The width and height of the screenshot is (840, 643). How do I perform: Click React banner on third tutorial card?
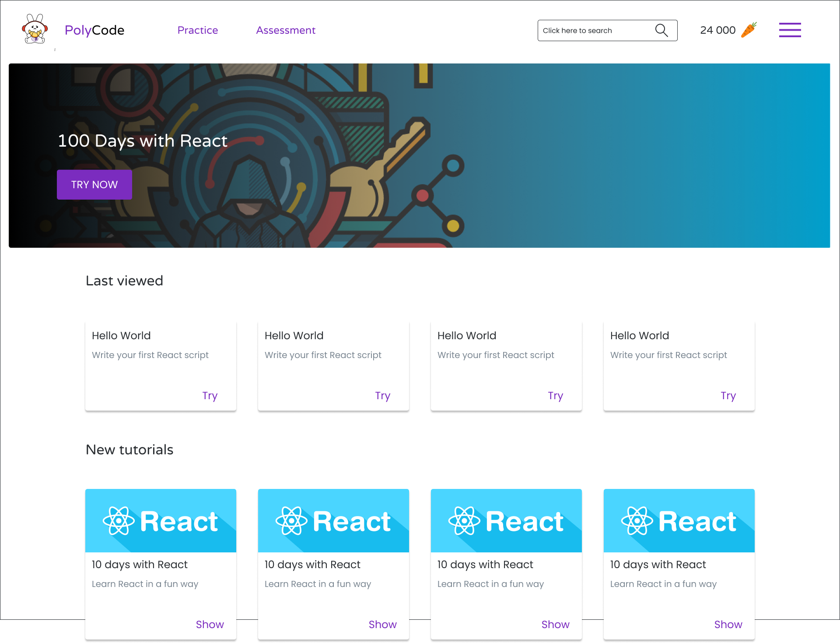click(x=506, y=520)
